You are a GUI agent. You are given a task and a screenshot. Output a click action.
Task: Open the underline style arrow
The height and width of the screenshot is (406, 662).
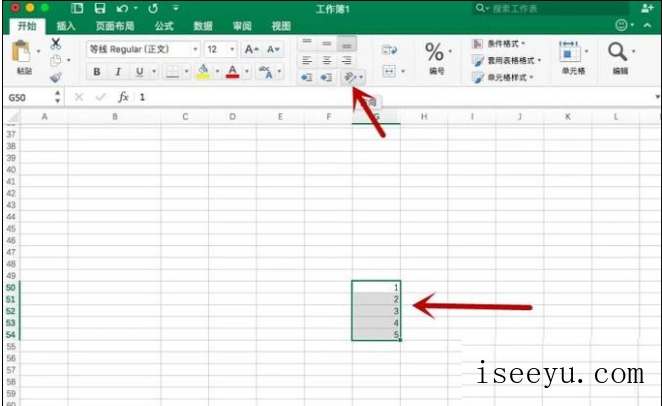pyautogui.click(x=154, y=72)
